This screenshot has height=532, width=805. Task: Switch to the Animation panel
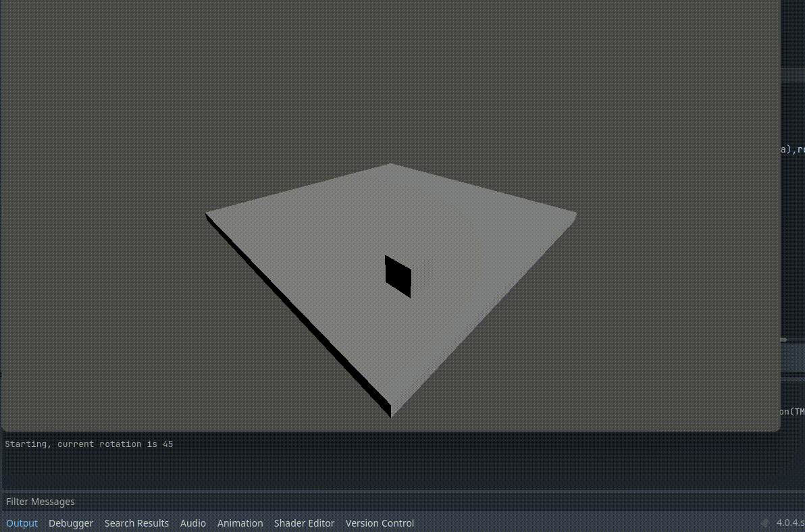click(240, 523)
